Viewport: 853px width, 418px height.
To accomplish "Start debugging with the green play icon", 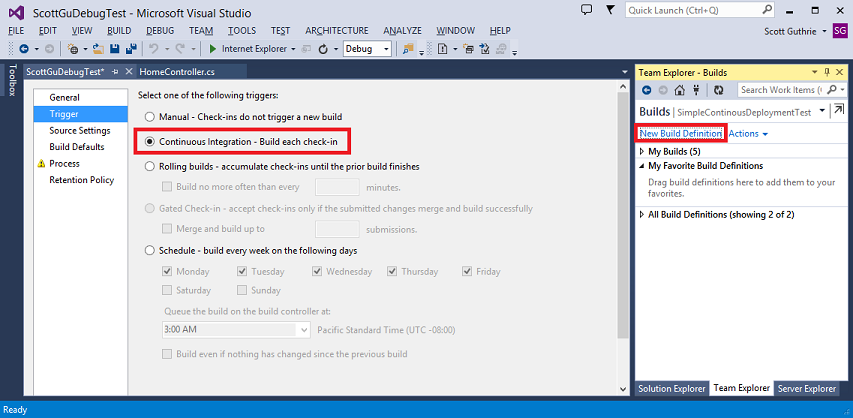I will pyautogui.click(x=213, y=49).
